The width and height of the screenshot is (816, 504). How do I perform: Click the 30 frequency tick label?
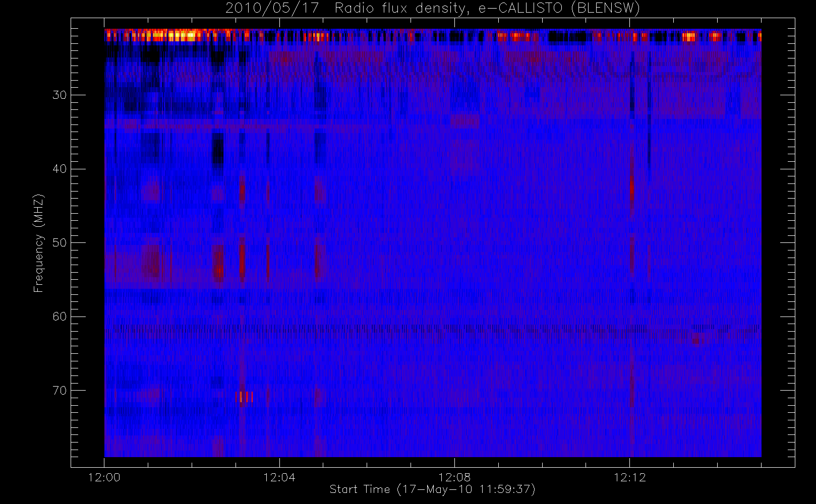pos(60,95)
